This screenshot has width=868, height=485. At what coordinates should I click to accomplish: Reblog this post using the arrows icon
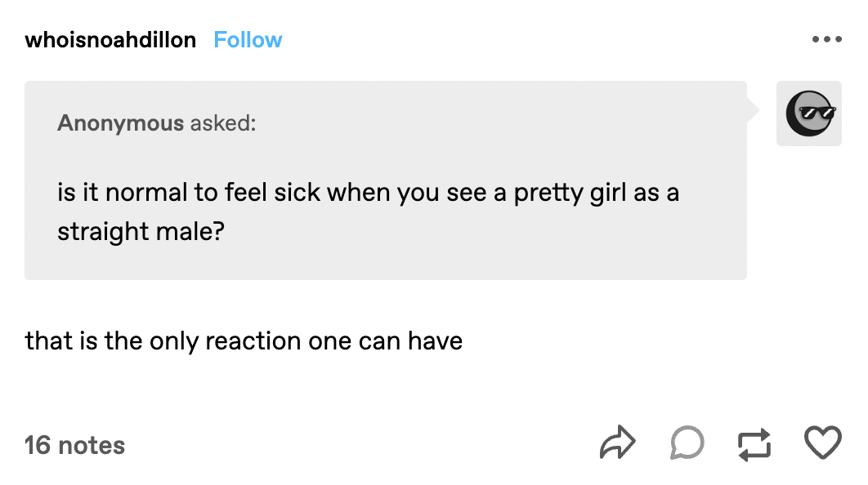[754, 443]
